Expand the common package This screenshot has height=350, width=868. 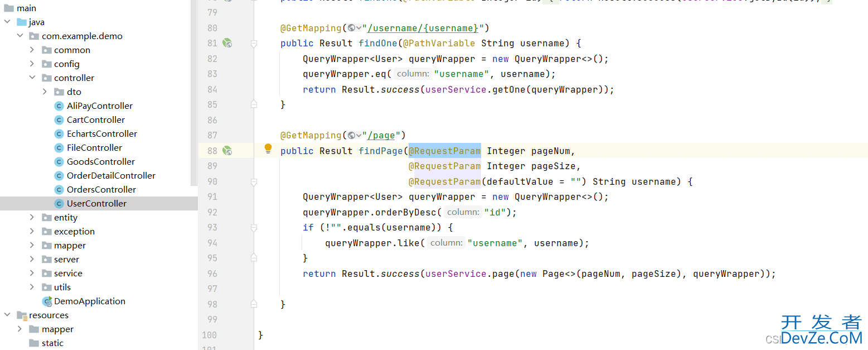(x=32, y=50)
